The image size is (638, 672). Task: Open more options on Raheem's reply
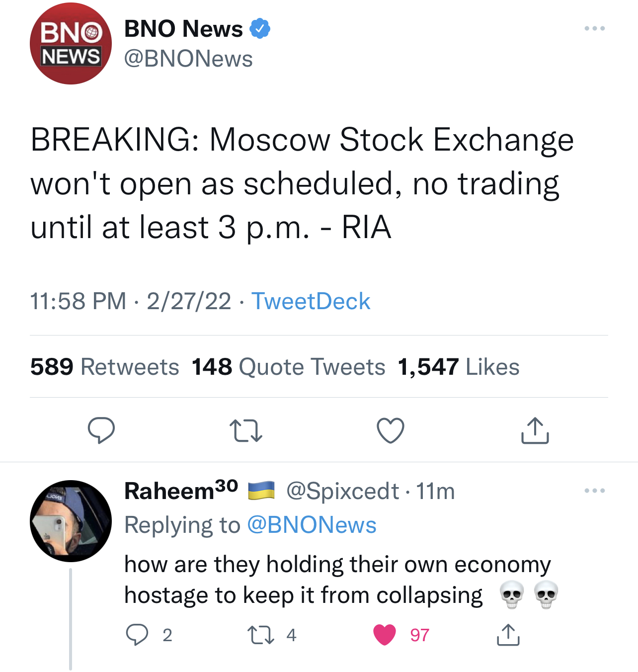(x=594, y=491)
